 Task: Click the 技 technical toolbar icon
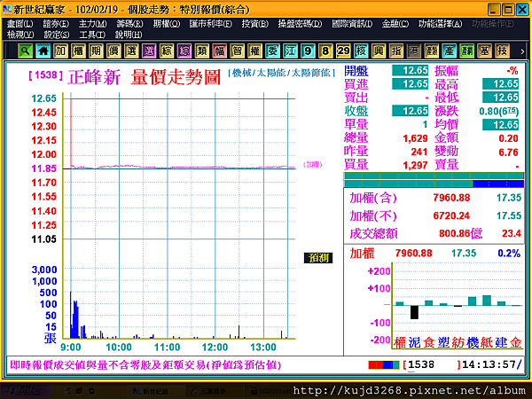[502, 51]
